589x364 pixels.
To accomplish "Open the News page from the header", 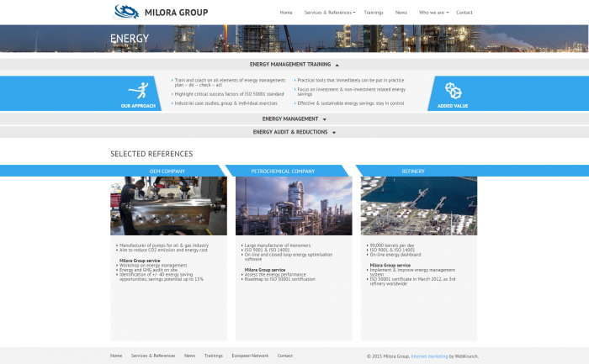I will pyautogui.click(x=401, y=13).
